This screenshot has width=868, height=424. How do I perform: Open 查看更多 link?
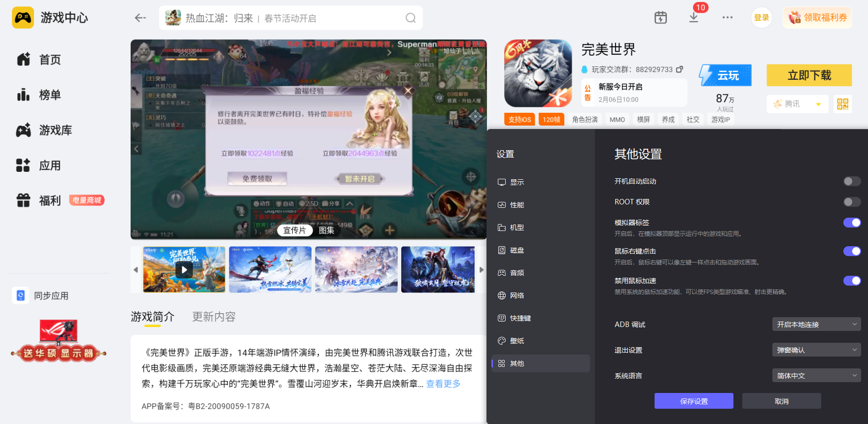click(x=444, y=384)
